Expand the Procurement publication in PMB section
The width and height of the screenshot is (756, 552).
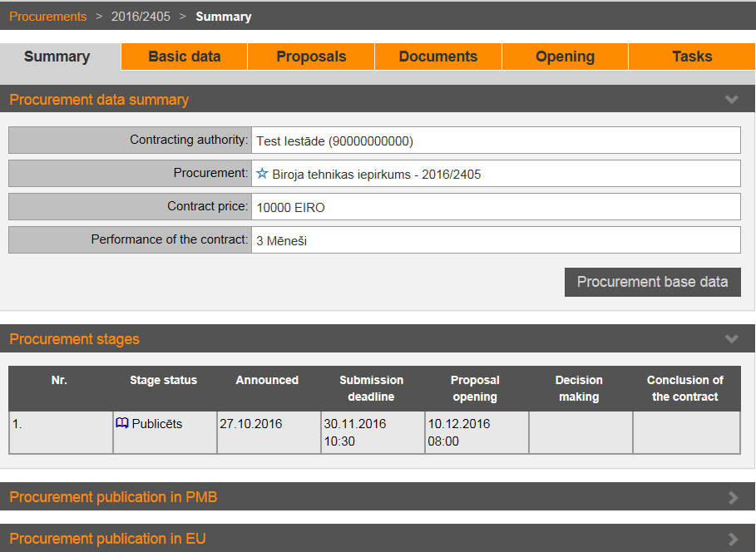pos(732,497)
